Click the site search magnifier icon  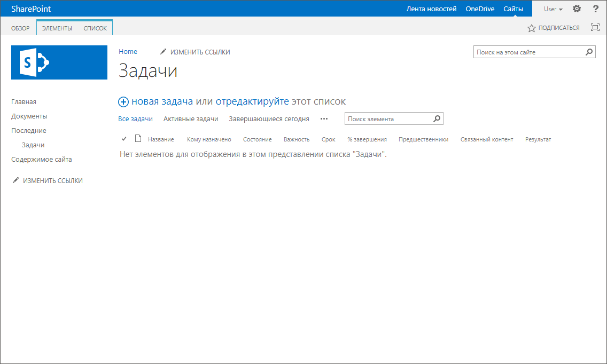pyautogui.click(x=589, y=52)
